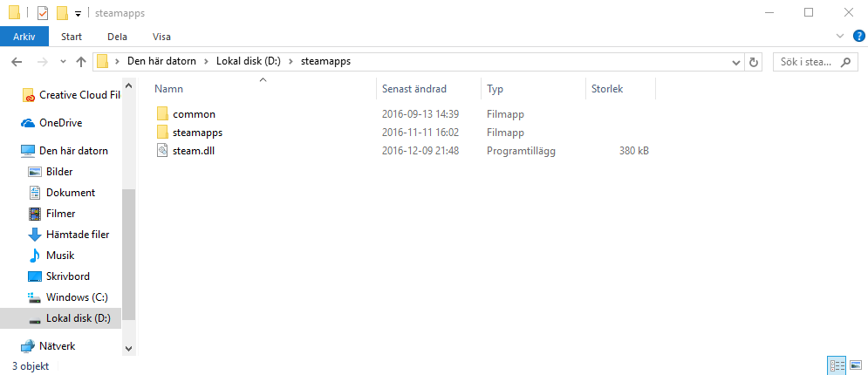This screenshot has width=868, height=375.
Task: Open Filmer in the sidebar
Action: (60, 214)
